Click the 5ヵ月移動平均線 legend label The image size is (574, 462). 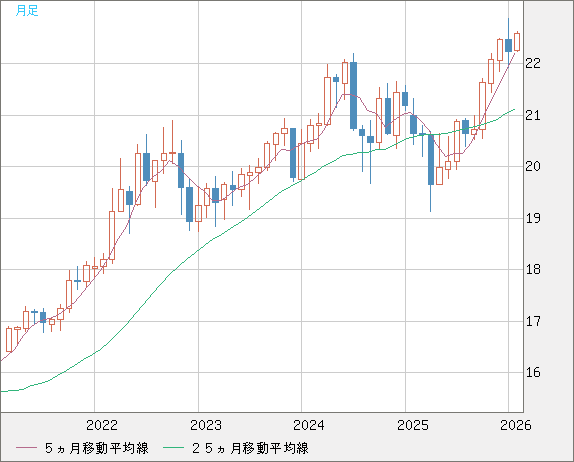pyautogui.click(x=97, y=448)
